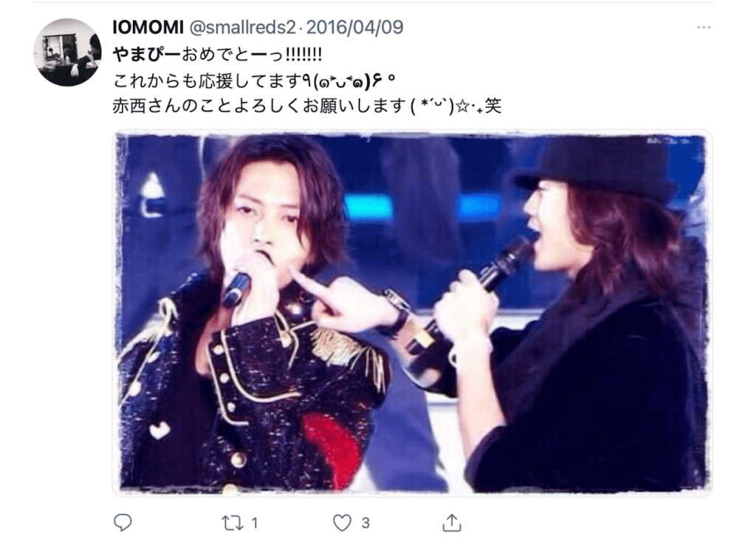756x544 pixels.
Task: Like the tweet with the heart icon
Action: pos(343,523)
